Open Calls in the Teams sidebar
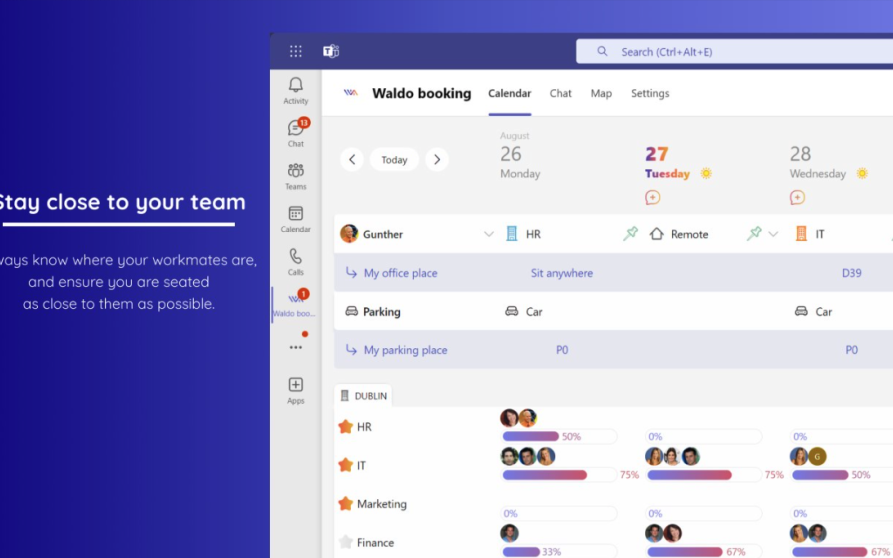The width and height of the screenshot is (893, 558). pyautogui.click(x=296, y=262)
